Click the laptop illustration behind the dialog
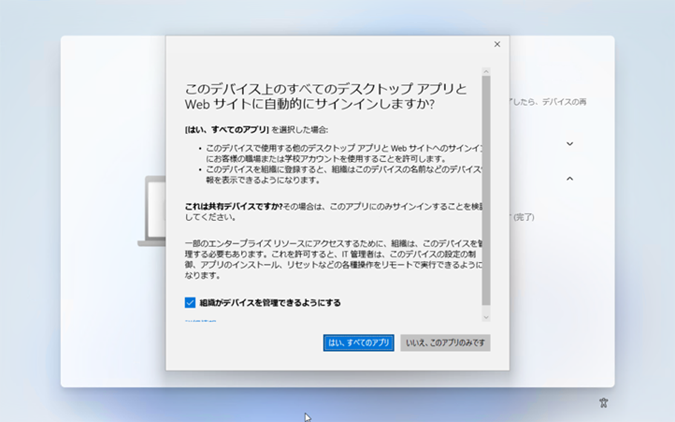Screen dimensions: 675x422 (152, 211)
